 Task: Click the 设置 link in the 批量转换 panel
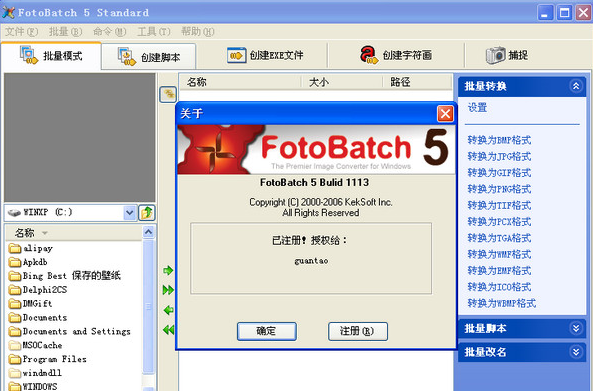pos(477,108)
